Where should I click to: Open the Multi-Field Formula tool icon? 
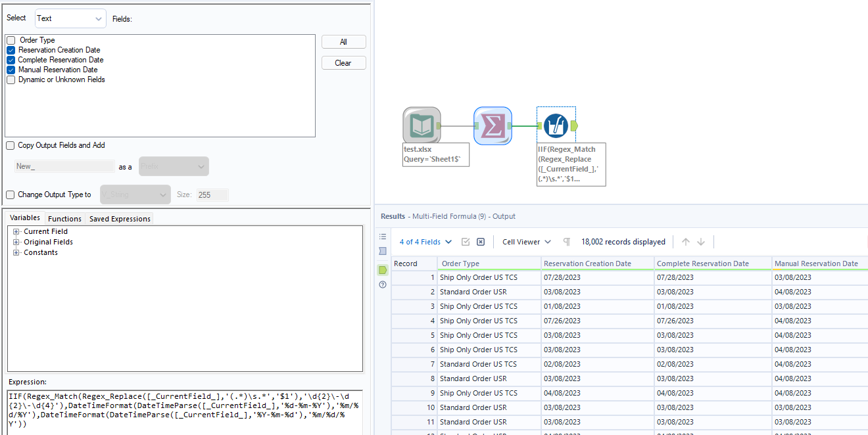pos(556,125)
